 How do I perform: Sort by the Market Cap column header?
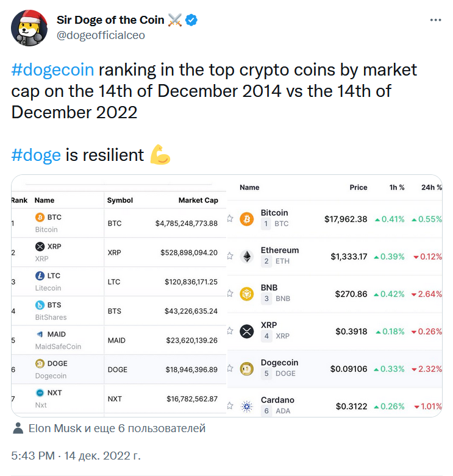point(198,201)
